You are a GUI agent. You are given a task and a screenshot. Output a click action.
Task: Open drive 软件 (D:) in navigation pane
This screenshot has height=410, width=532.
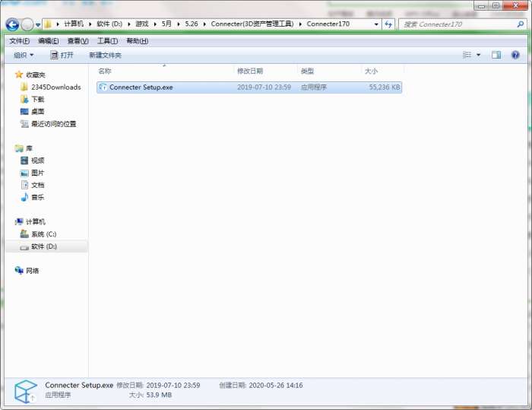[44, 246]
